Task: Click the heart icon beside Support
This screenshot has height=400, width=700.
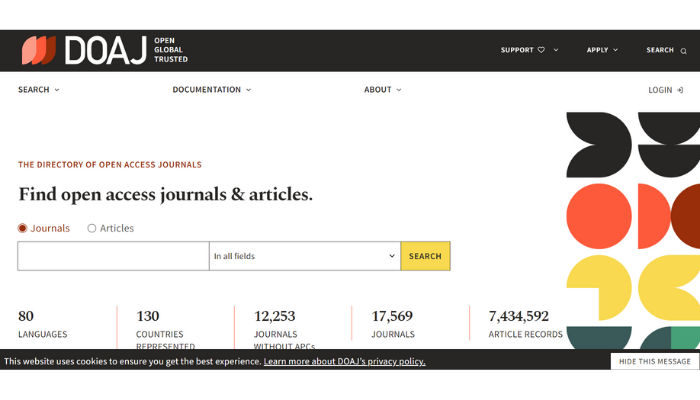Action: coord(541,50)
